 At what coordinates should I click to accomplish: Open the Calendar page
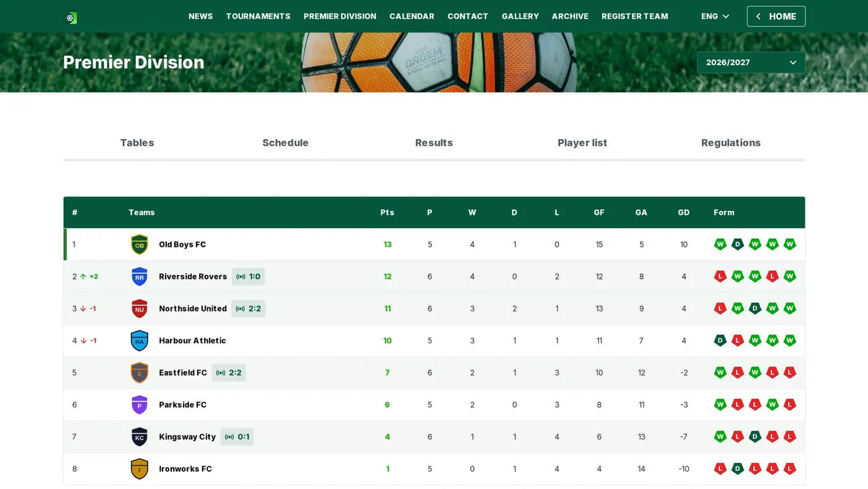(x=412, y=16)
